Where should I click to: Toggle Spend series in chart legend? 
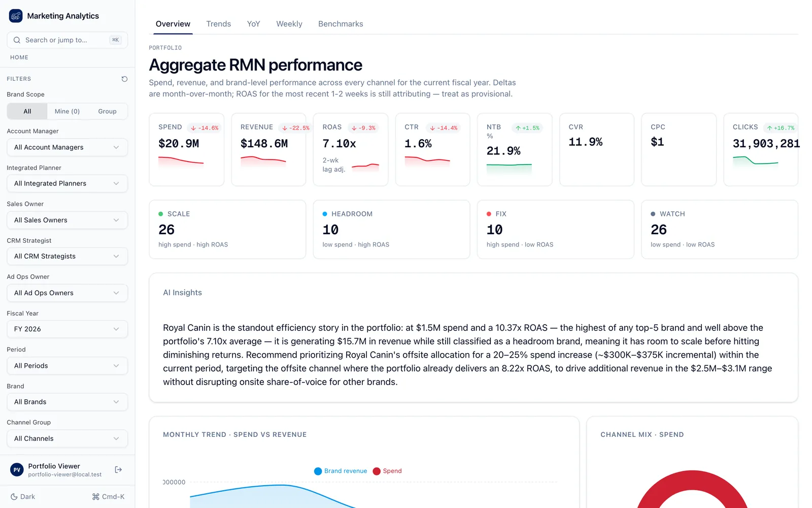point(387,471)
